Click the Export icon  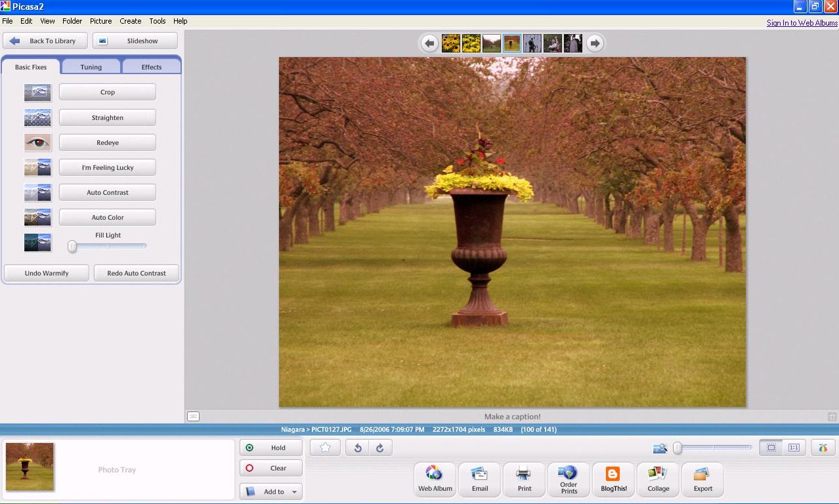[x=702, y=479]
